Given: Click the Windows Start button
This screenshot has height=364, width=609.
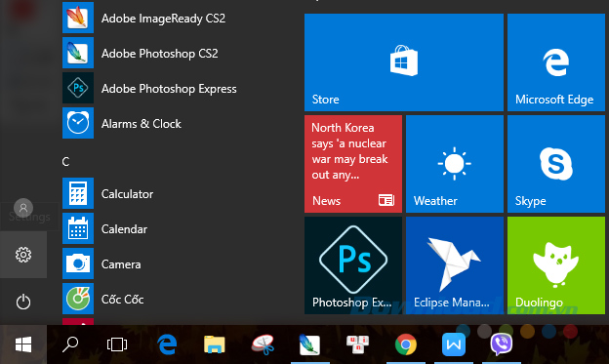Looking at the screenshot, I should (23, 344).
